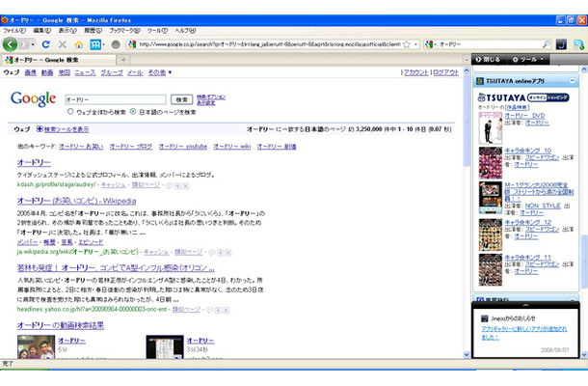This screenshot has height=386, width=588.
Task: Click the Google logo
Action: [33, 98]
